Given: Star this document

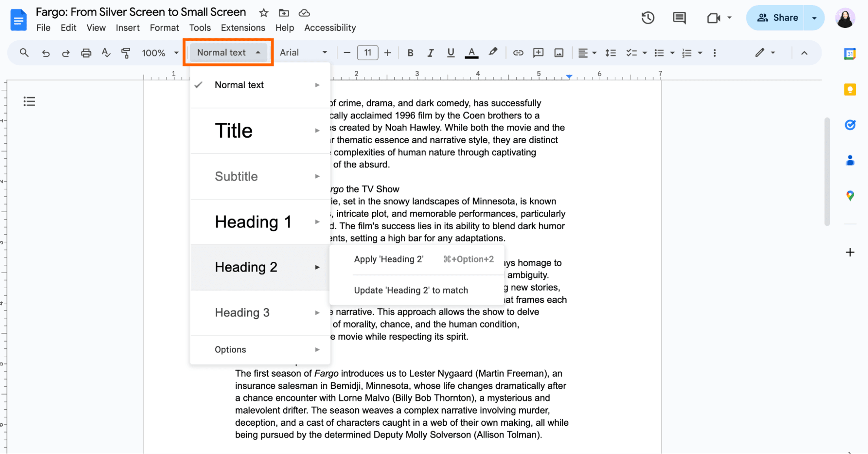Looking at the screenshot, I should (264, 13).
